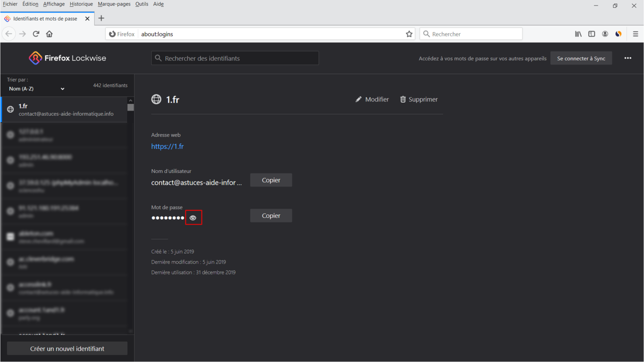Open the Édition menu

coord(30,4)
